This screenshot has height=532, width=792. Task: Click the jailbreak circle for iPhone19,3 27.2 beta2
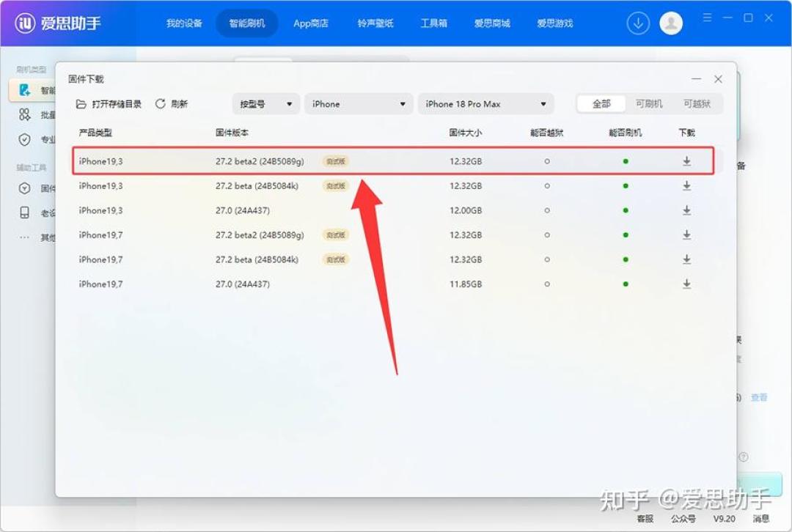tap(547, 161)
